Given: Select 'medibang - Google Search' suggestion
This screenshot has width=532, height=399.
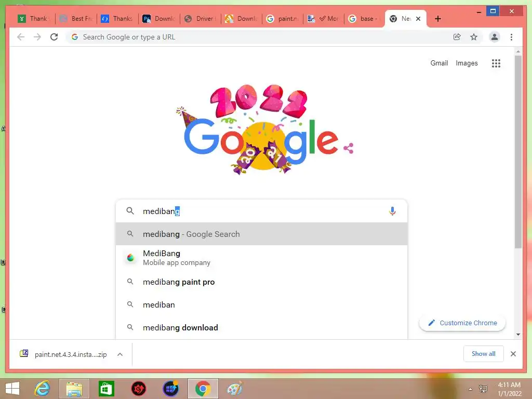Looking at the screenshot, I should coord(262,234).
